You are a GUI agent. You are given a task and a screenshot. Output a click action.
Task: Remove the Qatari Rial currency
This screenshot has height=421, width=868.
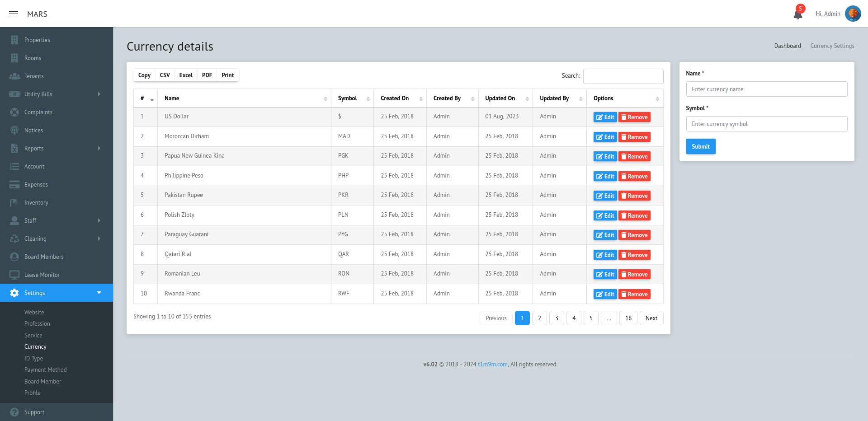[x=634, y=255]
